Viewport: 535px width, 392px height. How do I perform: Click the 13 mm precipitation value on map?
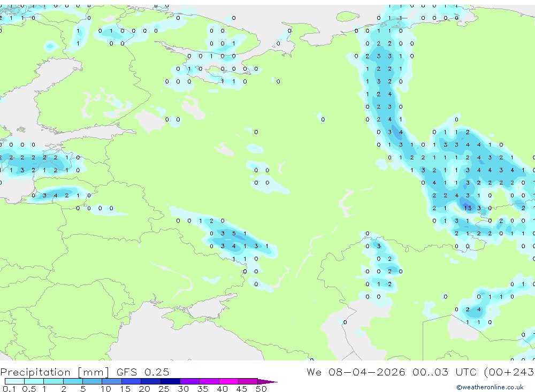click(468, 208)
